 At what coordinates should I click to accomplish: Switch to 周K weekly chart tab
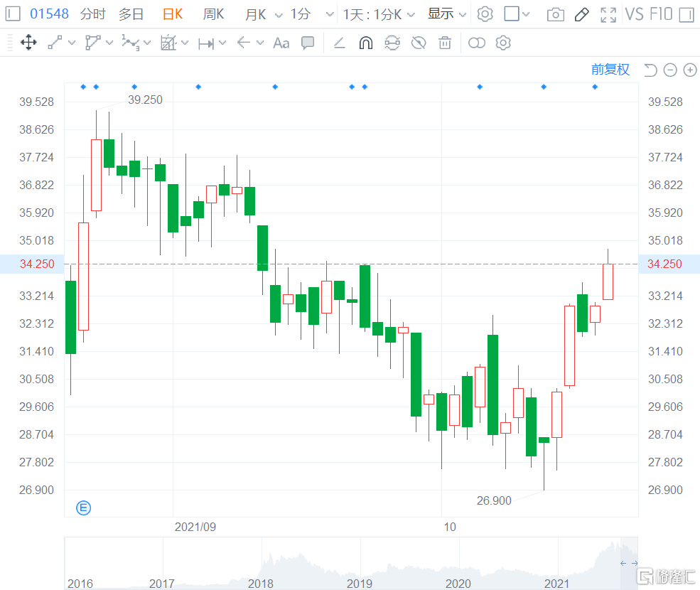click(x=213, y=14)
